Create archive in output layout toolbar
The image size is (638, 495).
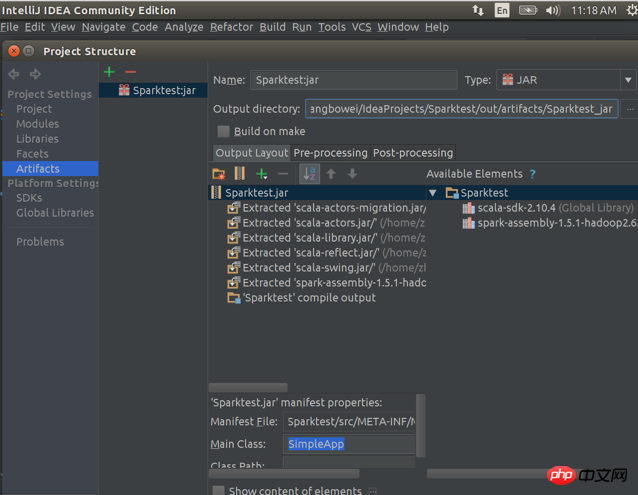(240, 174)
